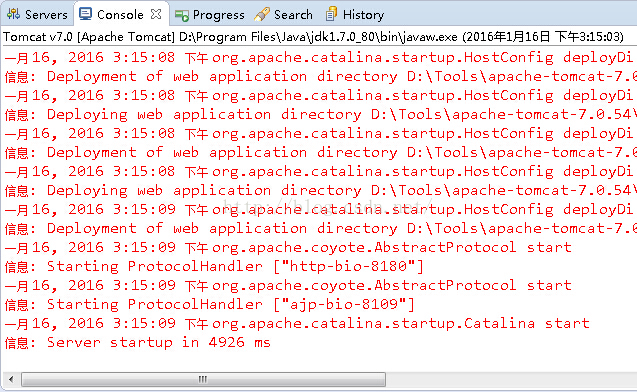Click the horizontal scrollbar thumb
The image size is (637, 392).
(x=203, y=379)
